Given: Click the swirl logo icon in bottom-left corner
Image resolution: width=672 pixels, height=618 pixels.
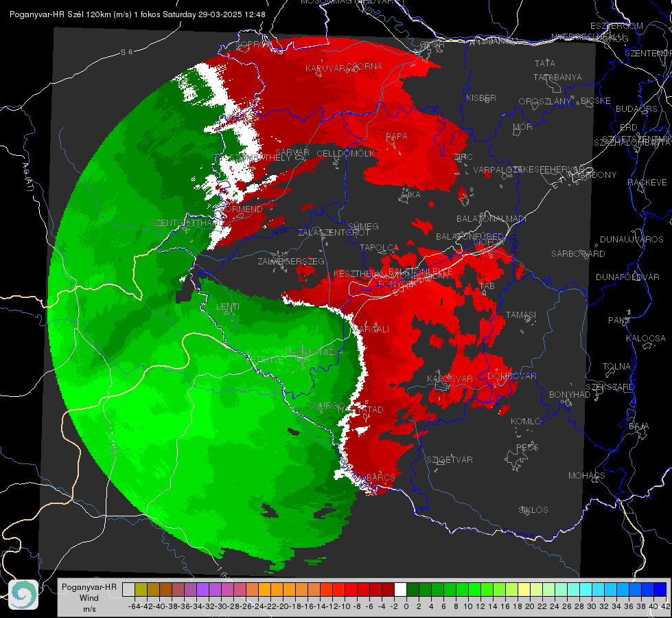Looking at the screenshot, I should click(23, 595).
